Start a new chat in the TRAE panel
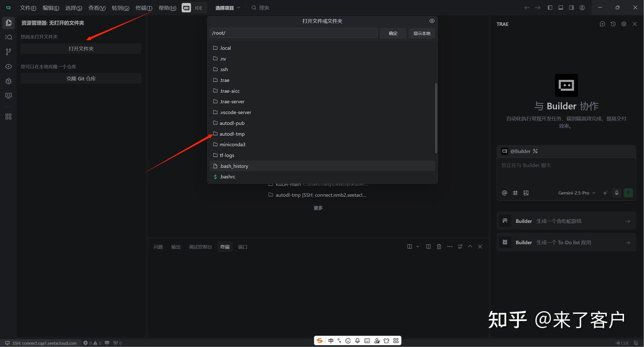644x347 pixels. 602,24
